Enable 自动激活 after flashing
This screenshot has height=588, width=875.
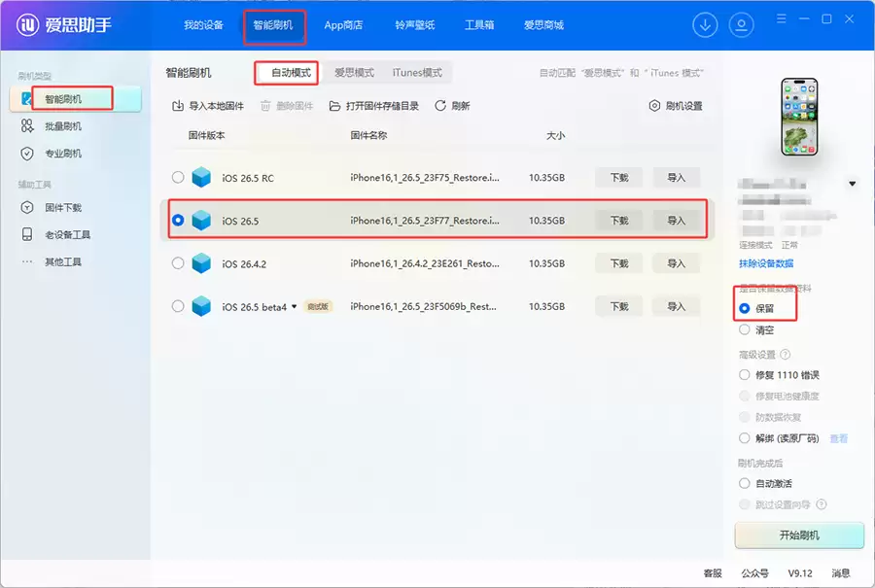[744, 483]
